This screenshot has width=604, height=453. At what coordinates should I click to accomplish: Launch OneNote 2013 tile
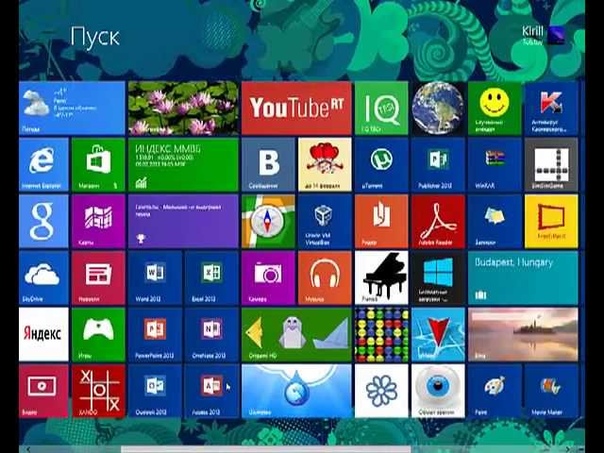[x=211, y=334]
